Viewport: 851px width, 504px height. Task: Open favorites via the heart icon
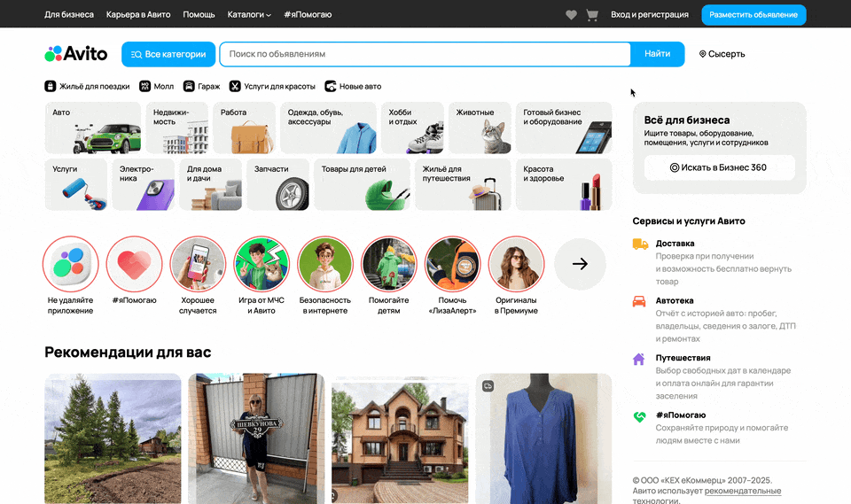[571, 15]
